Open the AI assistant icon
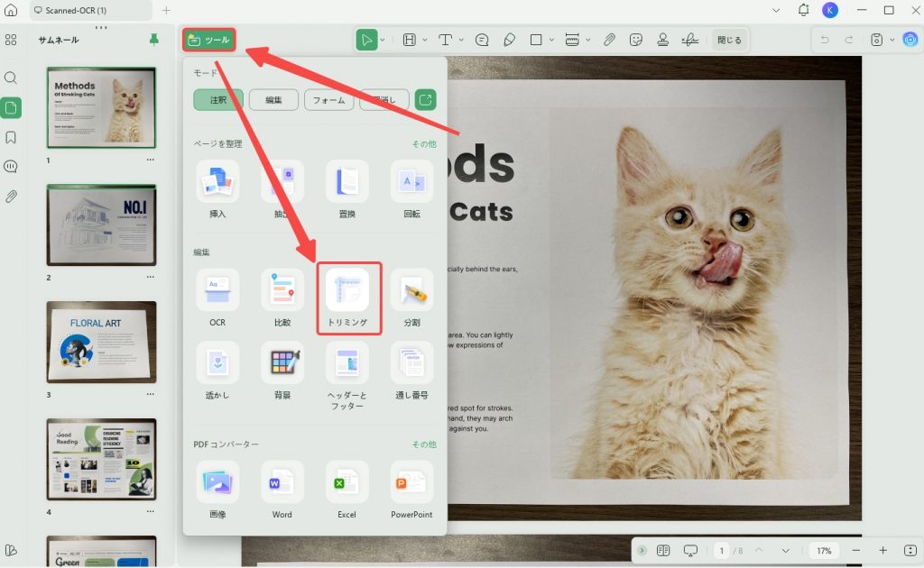The width and height of the screenshot is (924, 568). tap(910, 40)
